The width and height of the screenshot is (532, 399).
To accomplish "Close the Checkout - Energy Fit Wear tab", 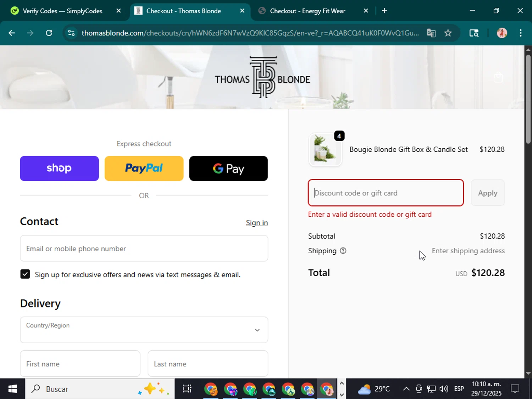I will click(366, 11).
